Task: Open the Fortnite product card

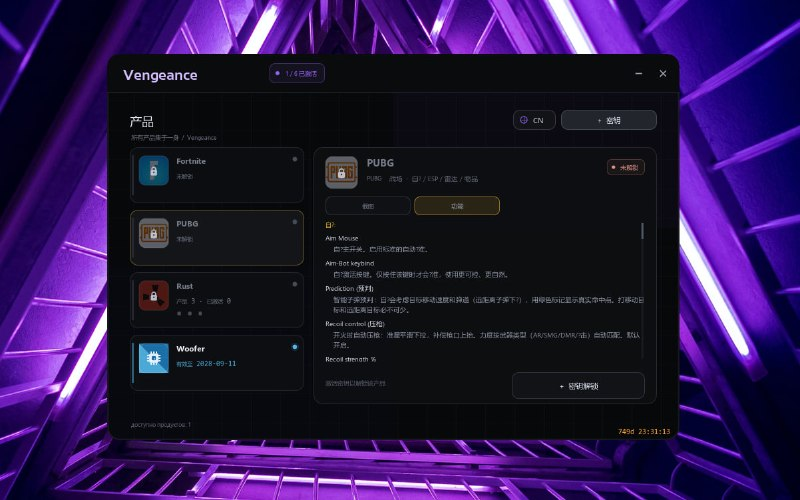Action: coord(217,175)
